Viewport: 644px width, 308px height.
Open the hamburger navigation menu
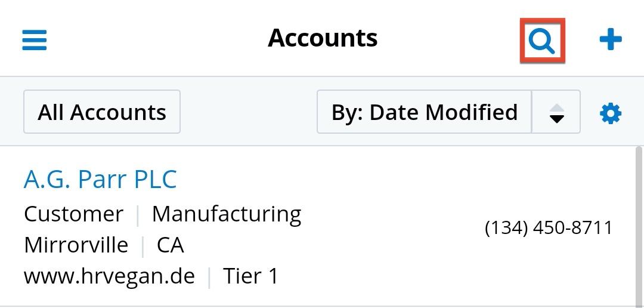point(35,41)
